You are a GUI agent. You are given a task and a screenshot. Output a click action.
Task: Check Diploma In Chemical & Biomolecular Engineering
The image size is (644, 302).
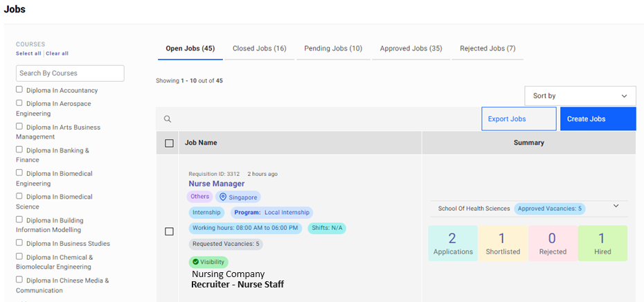pos(19,256)
